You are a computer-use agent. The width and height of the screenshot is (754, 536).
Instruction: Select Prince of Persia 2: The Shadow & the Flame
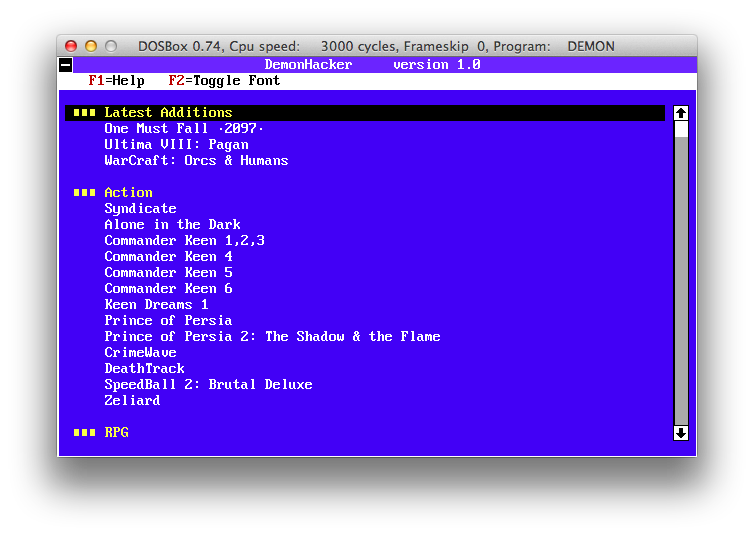pos(272,337)
